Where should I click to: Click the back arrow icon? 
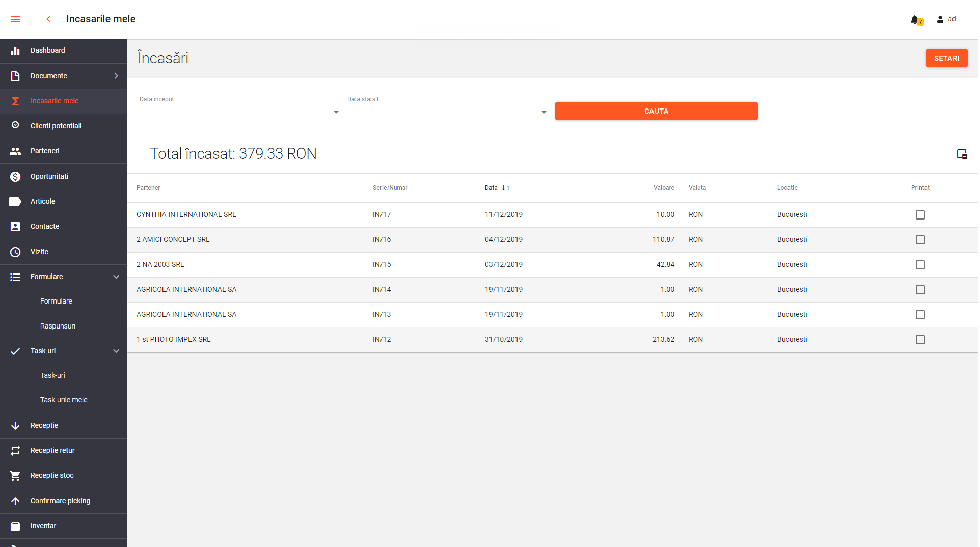click(48, 19)
